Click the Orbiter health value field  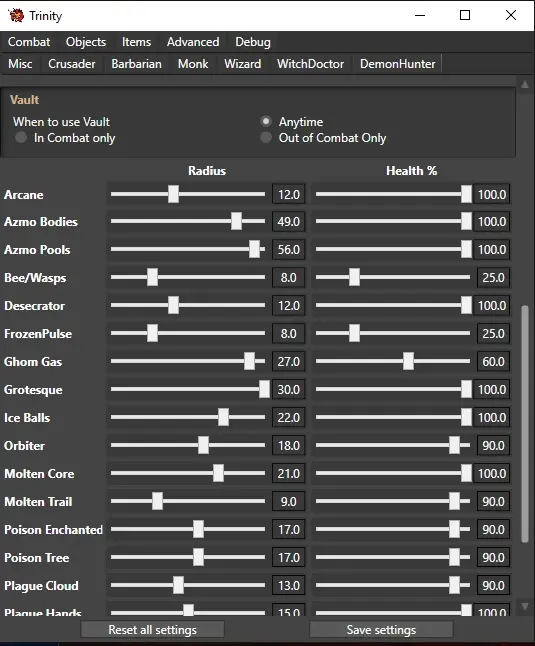(x=493, y=446)
